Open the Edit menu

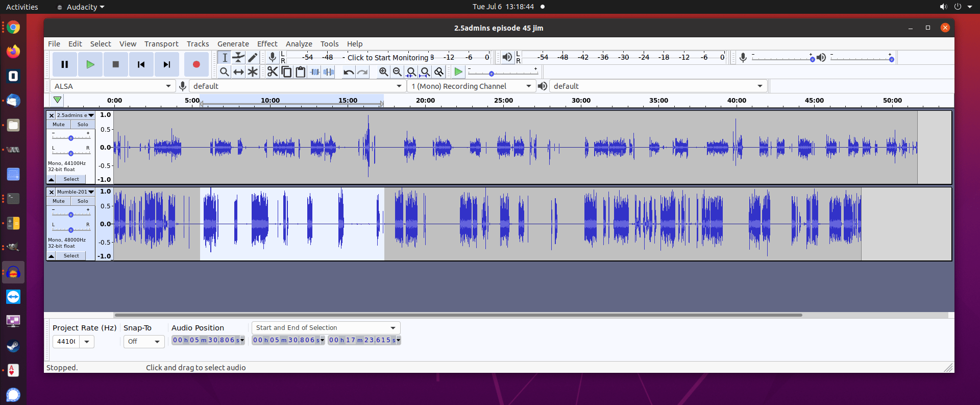pos(75,44)
